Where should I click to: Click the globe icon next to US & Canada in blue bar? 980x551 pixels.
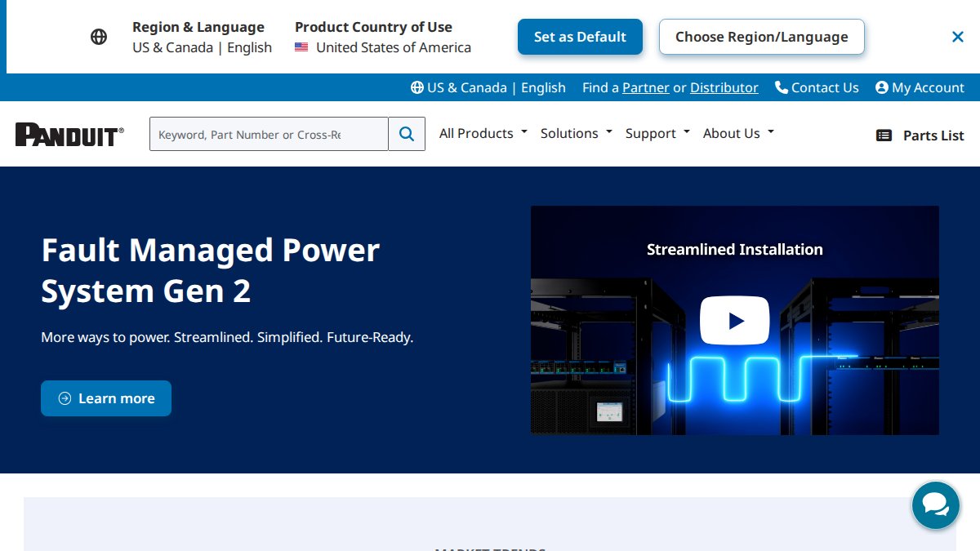(417, 87)
